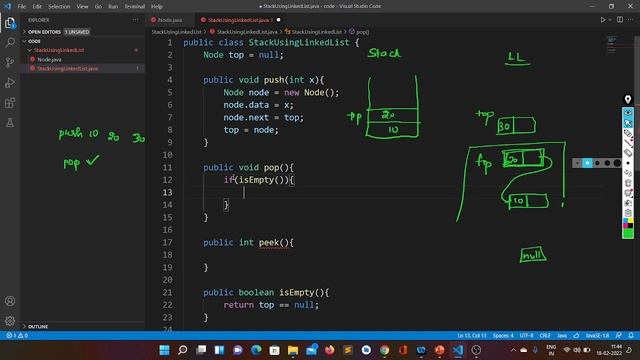Show hidden system tray icons chevron
The height and width of the screenshot is (360, 640).
click(513, 350)
